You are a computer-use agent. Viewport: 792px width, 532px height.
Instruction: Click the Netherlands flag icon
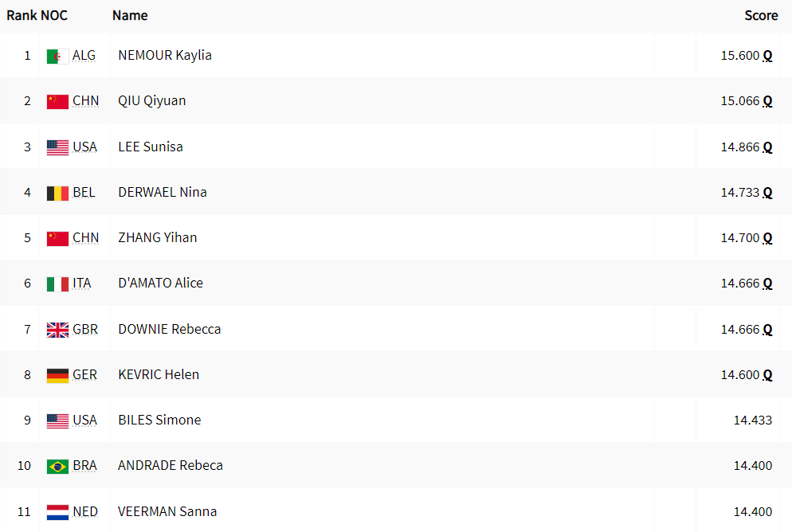[x=57, y=512]
